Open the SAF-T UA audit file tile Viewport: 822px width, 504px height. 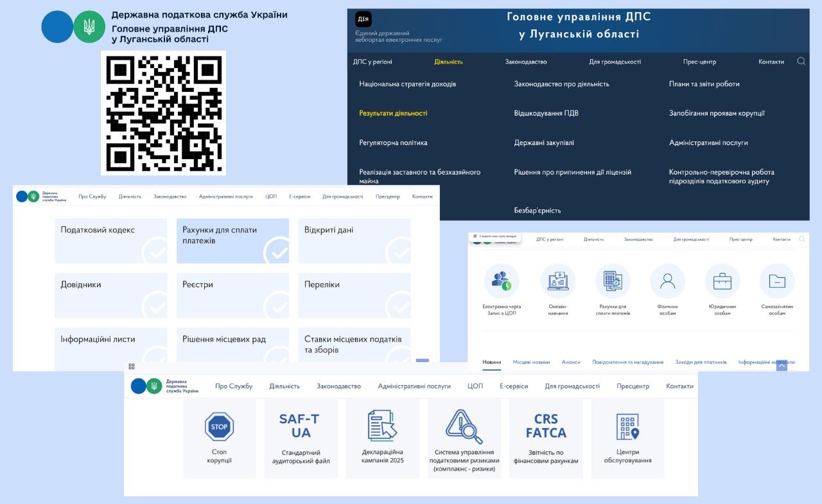(300, 439)
